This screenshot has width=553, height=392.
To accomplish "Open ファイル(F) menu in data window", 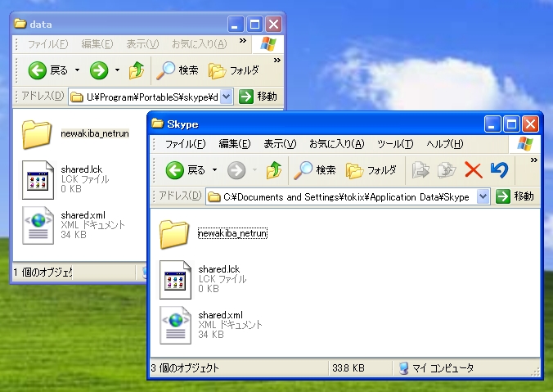I will [x=47, y=44].
